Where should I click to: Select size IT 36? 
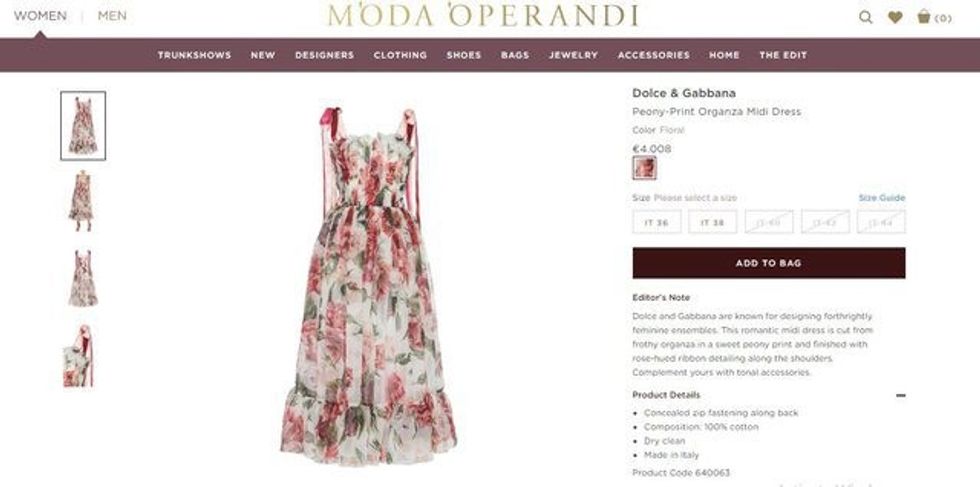tap(657, 222)
